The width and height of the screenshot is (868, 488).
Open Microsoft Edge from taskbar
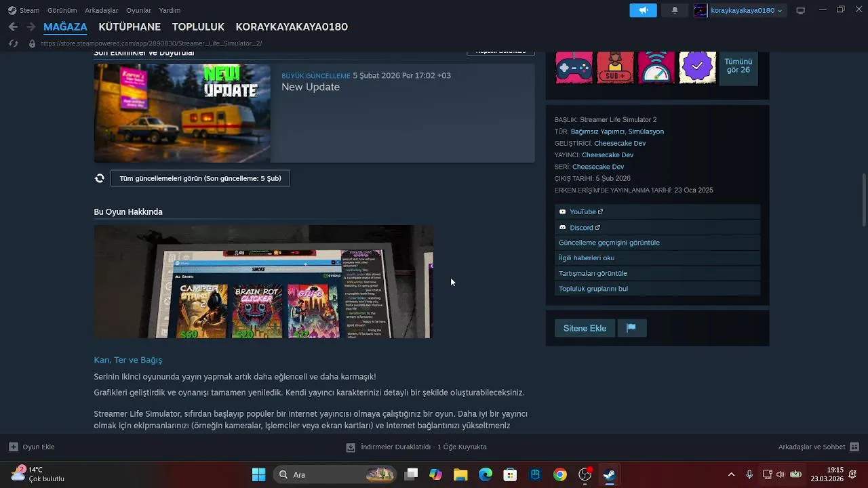coord(486,474)
